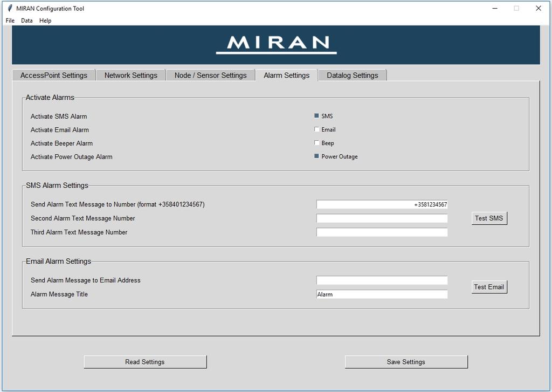The height and width of the screenshot is (392, 552).
Task: Toggle the Power Outage alarm checkbox
Action: coord(316,156)
